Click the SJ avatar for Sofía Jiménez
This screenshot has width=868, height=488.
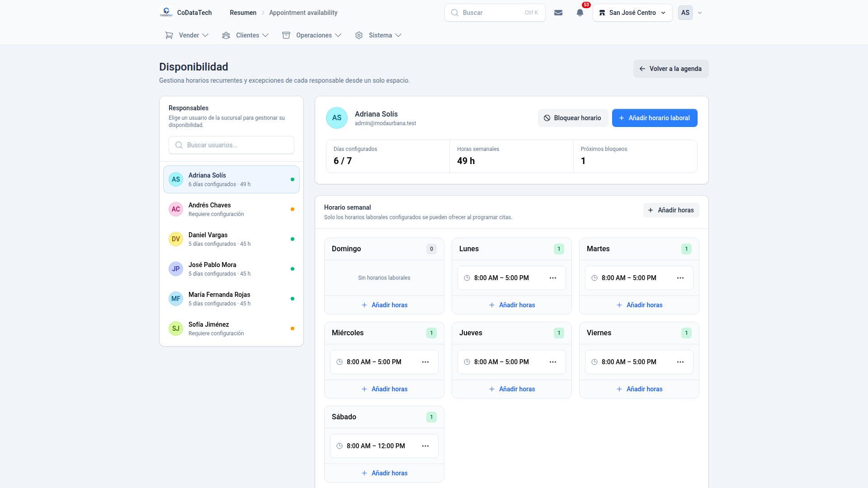pyautogui.click(x=176, y=328)
